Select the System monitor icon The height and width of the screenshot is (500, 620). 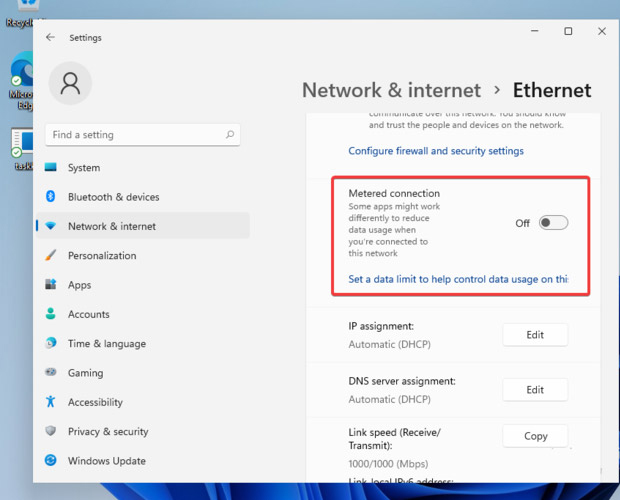click(51, 168)
